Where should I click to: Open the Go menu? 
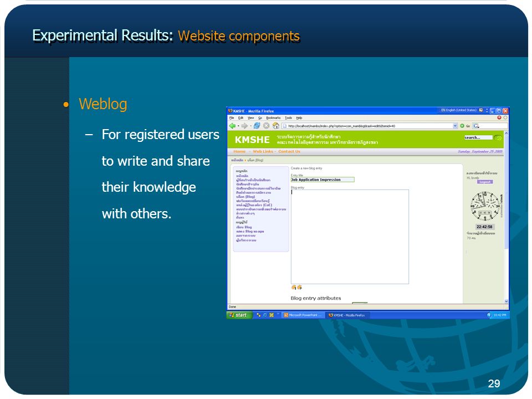(260, 118)
